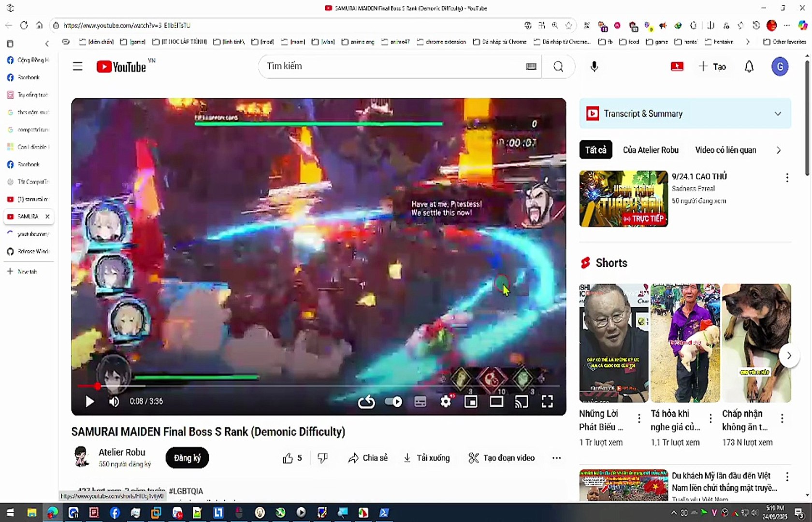The height and width of the screenshot is (522, 812).
Task: Open miniplayer for this video
Action: [x=471, y=401]
